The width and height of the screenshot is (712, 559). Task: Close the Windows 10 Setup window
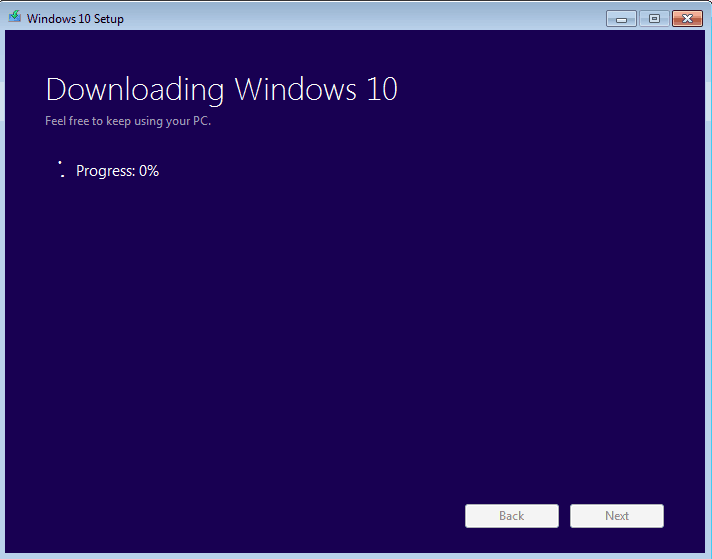pos(687,18)
